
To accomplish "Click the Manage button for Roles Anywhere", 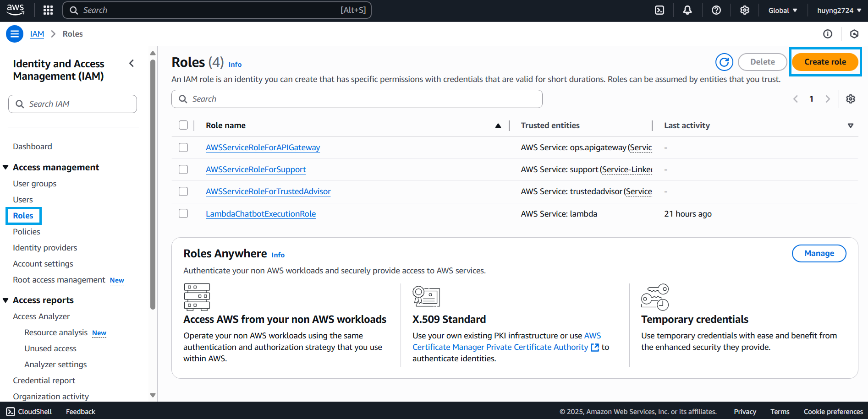I will coord(819,253).
